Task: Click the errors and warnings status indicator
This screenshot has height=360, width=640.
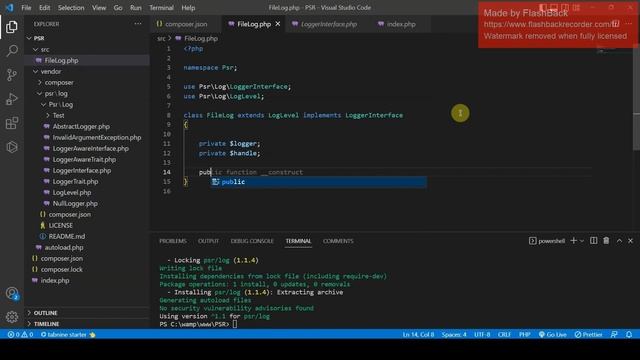Action: point(20,334)
